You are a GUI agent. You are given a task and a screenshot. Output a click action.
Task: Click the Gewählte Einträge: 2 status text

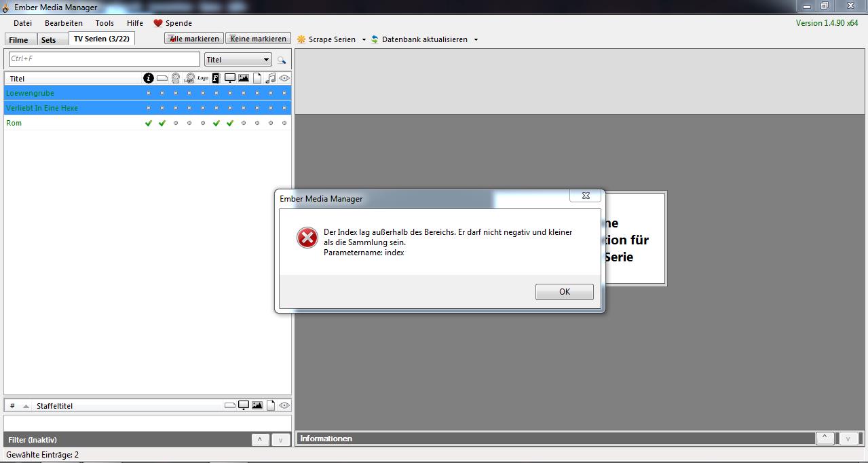coord(43,455)
